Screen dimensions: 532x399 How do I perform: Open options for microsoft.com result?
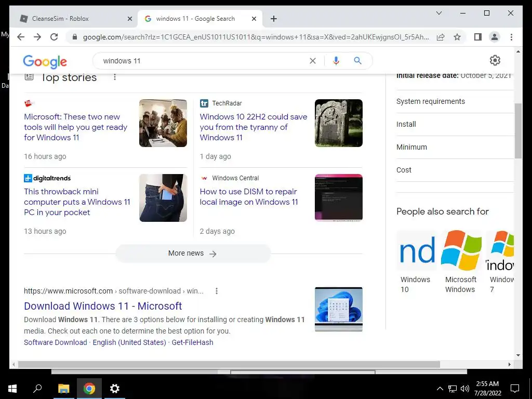[x=217, y=291]
